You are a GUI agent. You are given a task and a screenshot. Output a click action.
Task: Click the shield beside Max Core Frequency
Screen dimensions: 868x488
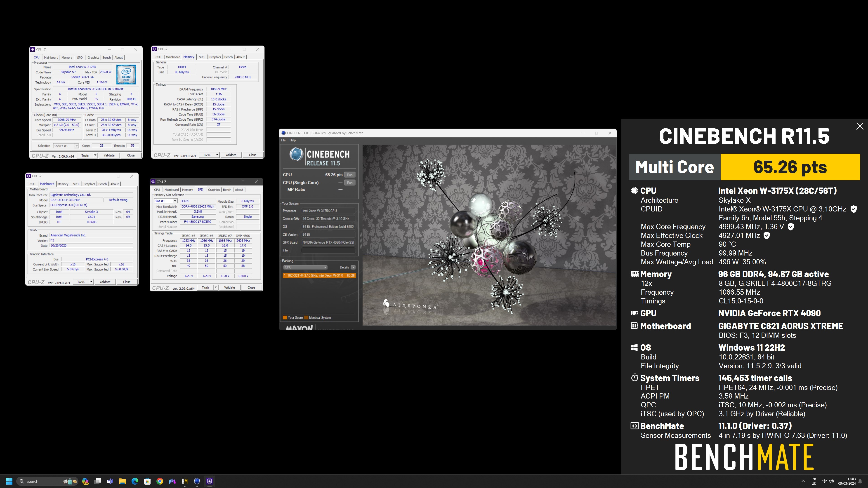[791, 227]
